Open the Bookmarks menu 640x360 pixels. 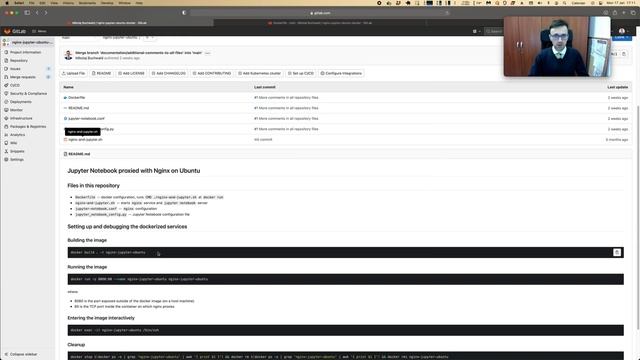click(87, 3)
